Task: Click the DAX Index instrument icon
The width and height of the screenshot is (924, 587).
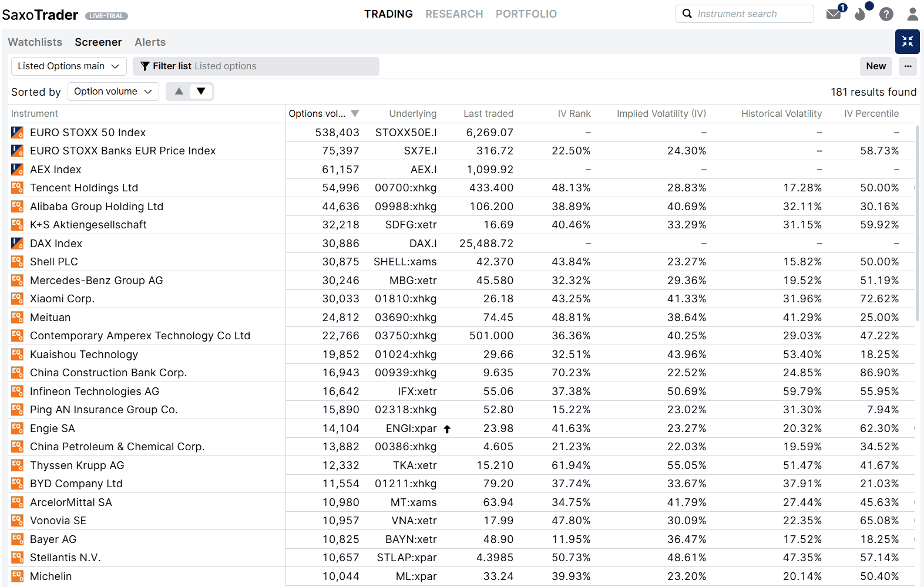Action: (x=17, y=244)
